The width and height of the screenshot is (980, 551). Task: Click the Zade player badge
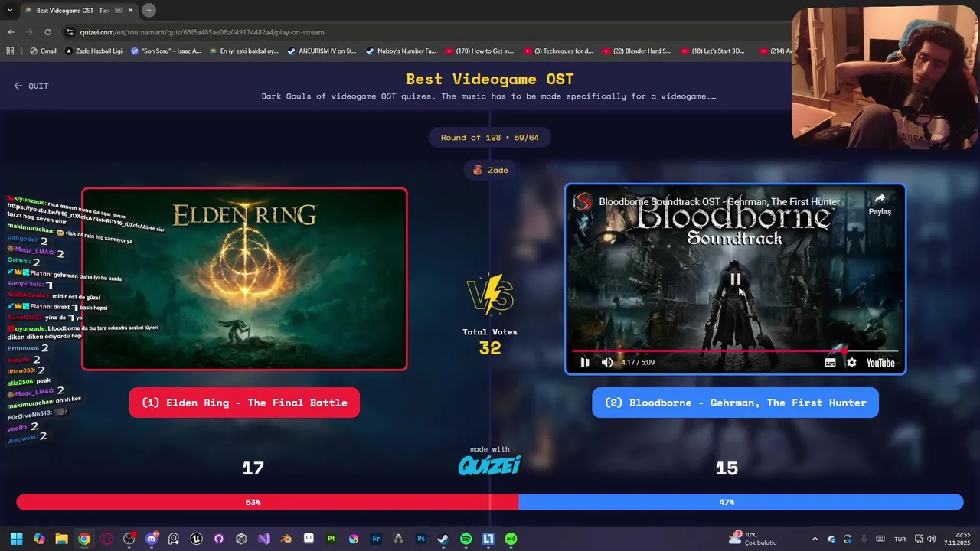coord(490,170)
